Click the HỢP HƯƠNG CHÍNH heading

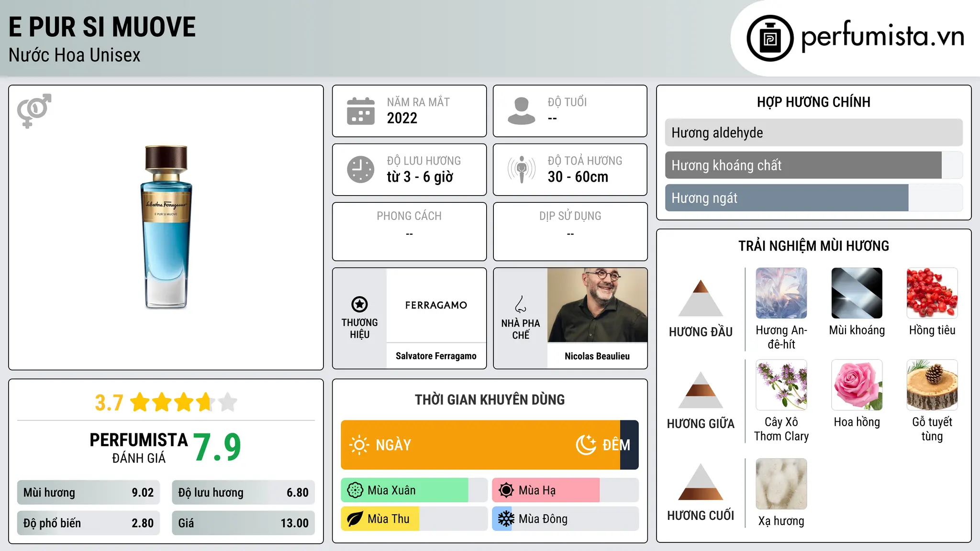click(814, 102)
